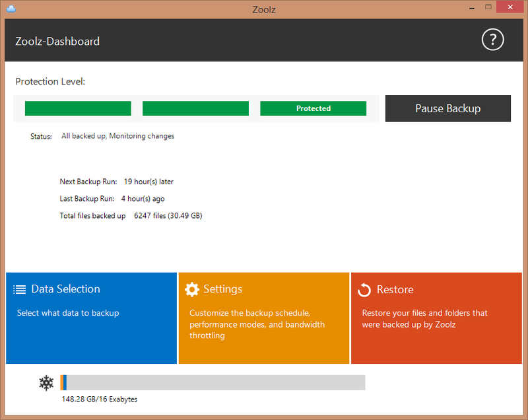The width and height of the screenshot is (528, 420).
Task: Minimize the Zoolz window
Action: tap(472, 7)
